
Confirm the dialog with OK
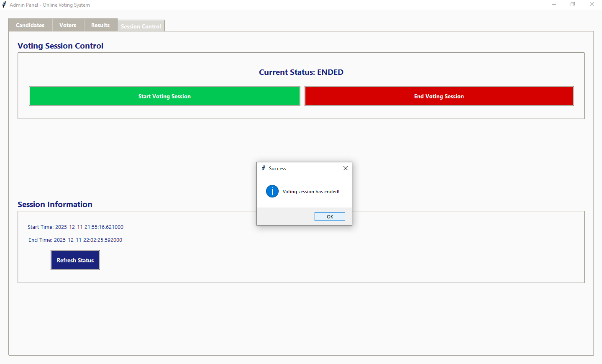point(330,216)
